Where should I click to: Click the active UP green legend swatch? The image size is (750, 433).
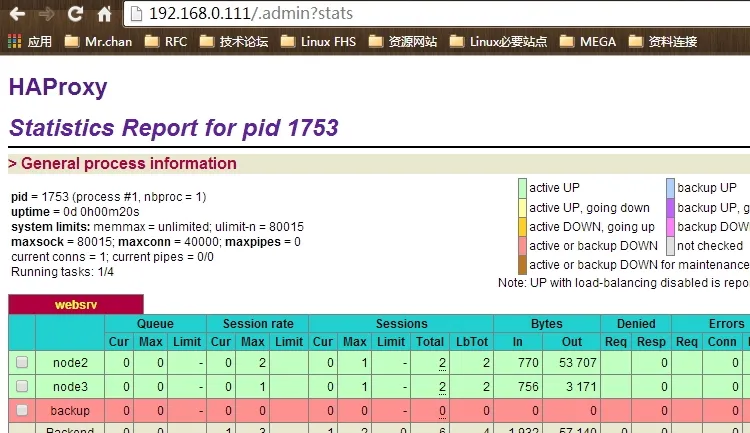(522, 188)
